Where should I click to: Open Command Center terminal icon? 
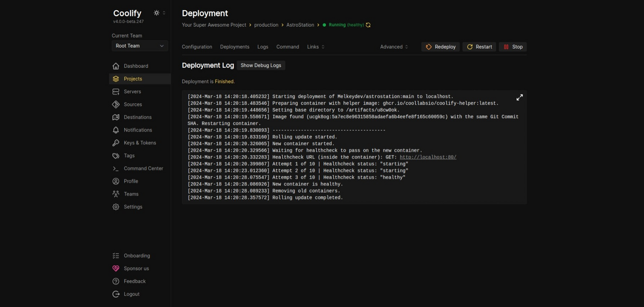tap(116, 169)
